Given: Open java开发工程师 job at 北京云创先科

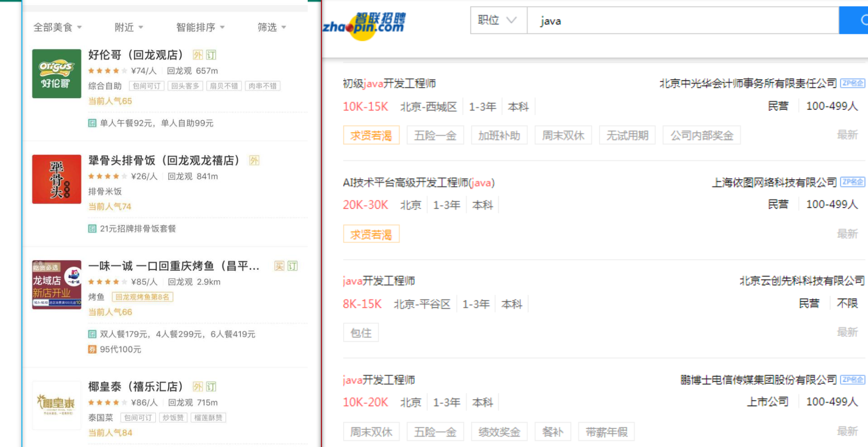Looking at the screenshot, I should 379,281.
